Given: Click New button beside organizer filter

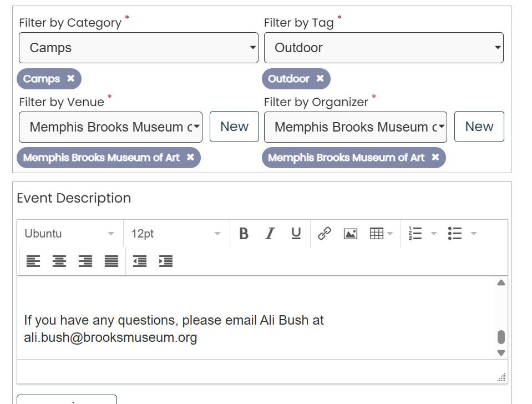Looking at the screenshot, I should [479, 127].
